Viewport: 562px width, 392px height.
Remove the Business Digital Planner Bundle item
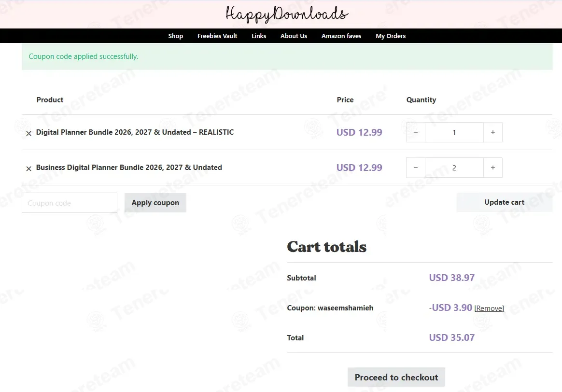coord(28,168)
